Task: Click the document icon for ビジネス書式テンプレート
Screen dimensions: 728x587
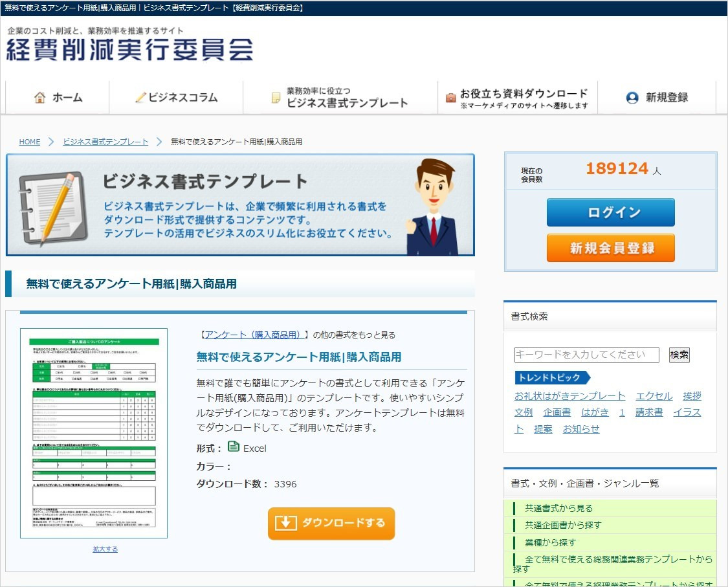Action: point(274,98)
